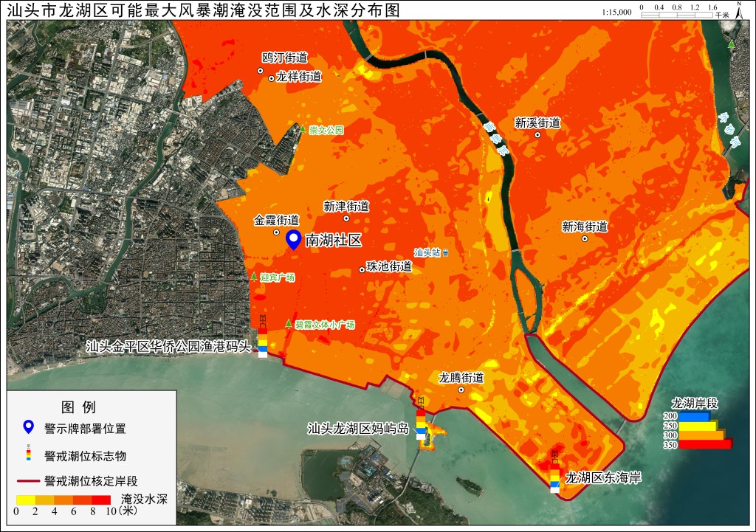The image size is (756, 532).
Task: Click the tree icon beside 碧霞文体小广场
Action: pos(289,324)
